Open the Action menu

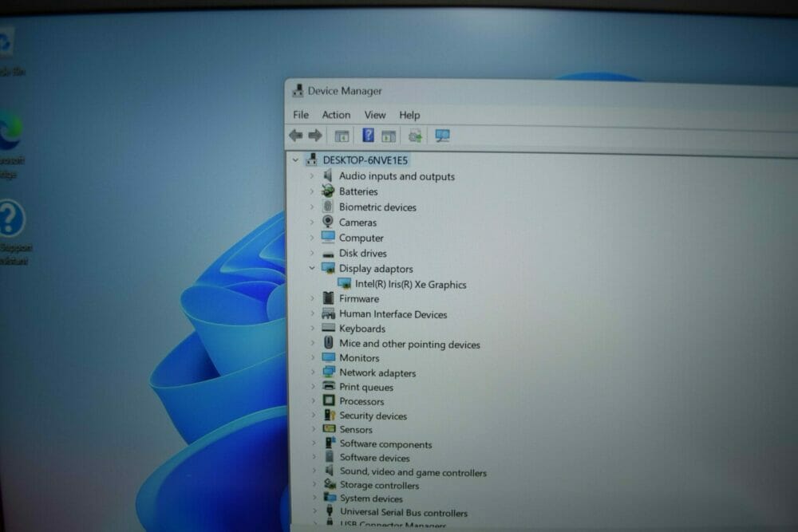[x=336, y=114]
